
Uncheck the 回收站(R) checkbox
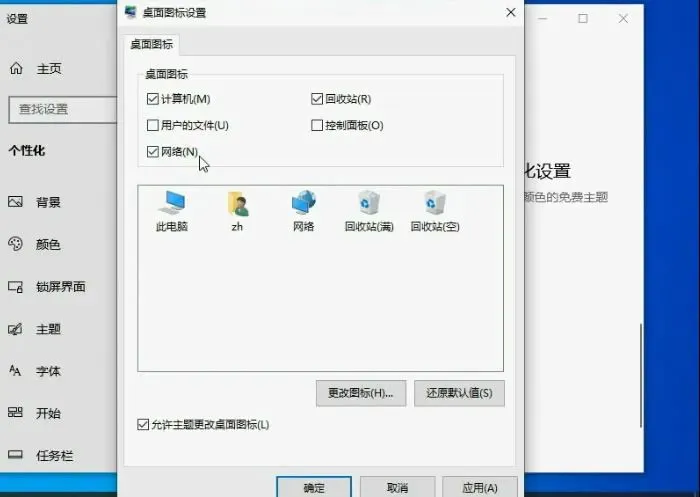[317, 99]
